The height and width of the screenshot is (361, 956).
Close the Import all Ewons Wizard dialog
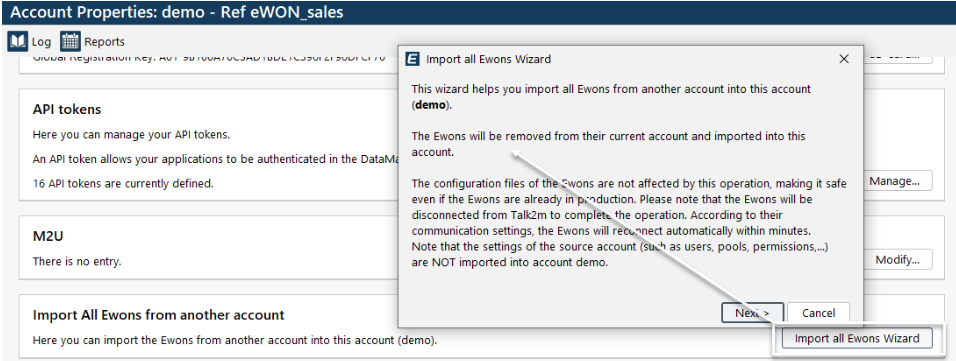click(844, 59)
